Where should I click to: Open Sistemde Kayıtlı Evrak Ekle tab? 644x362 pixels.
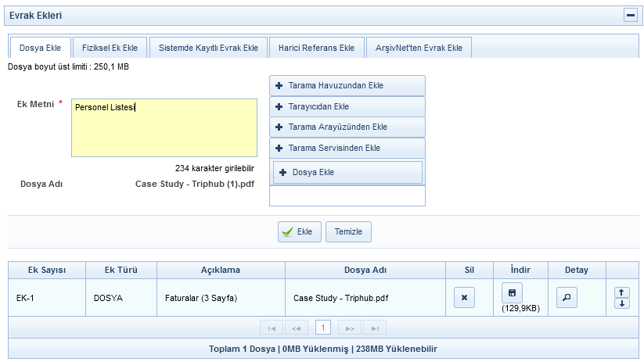coord(208,48)
